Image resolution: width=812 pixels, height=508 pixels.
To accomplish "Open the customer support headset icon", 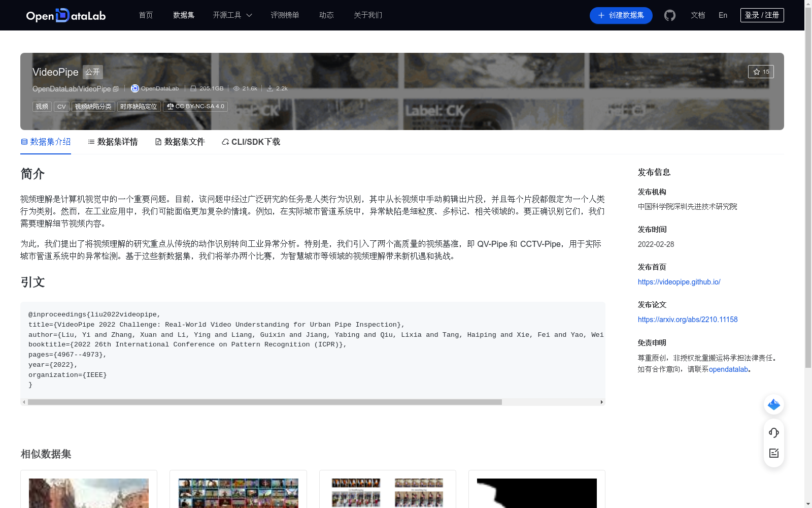I will (x=774, y=433).
